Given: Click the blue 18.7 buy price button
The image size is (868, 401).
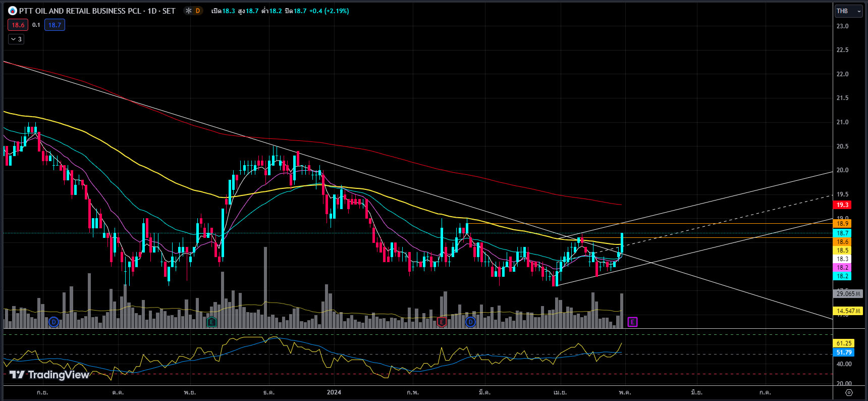Looking at the screenshot, I should [55, 25].
